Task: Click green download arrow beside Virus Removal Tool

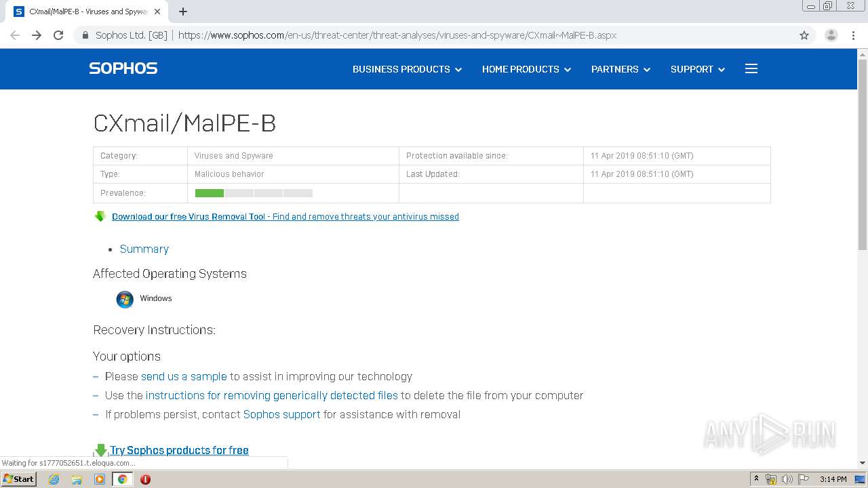Action: click(x=100, y=216)
